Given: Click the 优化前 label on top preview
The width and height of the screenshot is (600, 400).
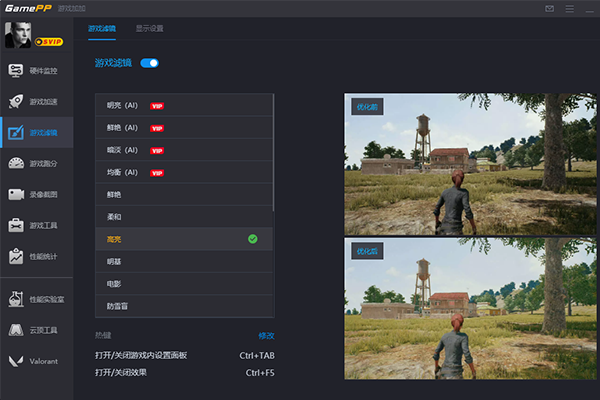Looking at the screenshot, I should click(x=367, y=107).
